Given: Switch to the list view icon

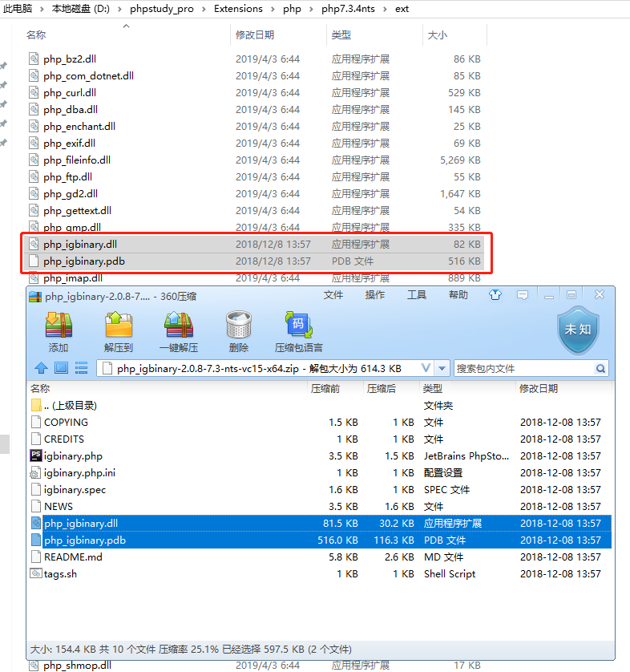Looking at the screenshot, I should [x=81, y=368].
